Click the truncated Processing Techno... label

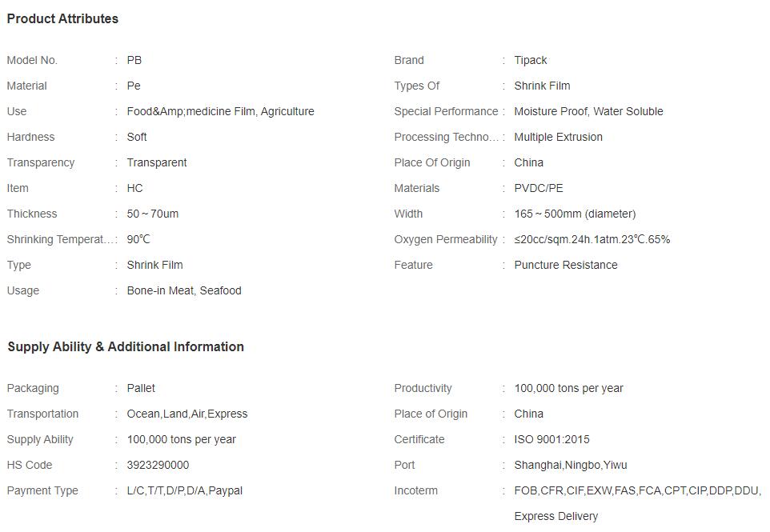(446, 137)
